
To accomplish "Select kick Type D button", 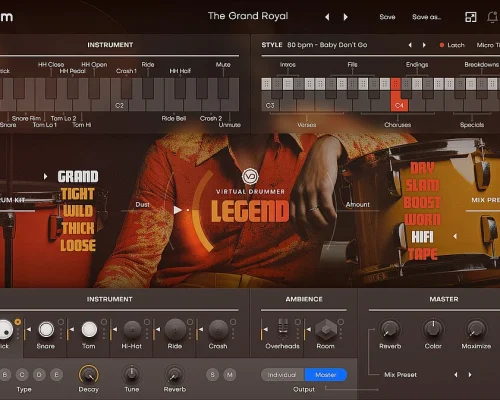I will 39,375.
